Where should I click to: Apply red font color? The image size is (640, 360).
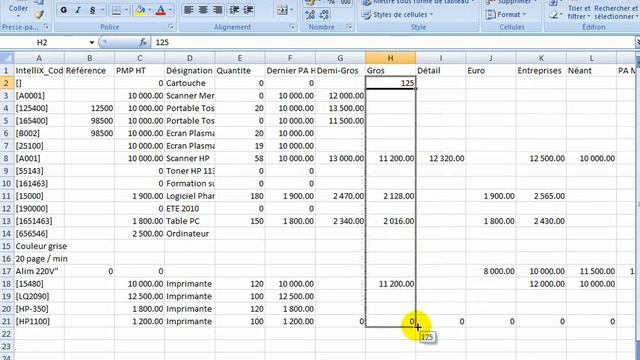pos(161,10)
